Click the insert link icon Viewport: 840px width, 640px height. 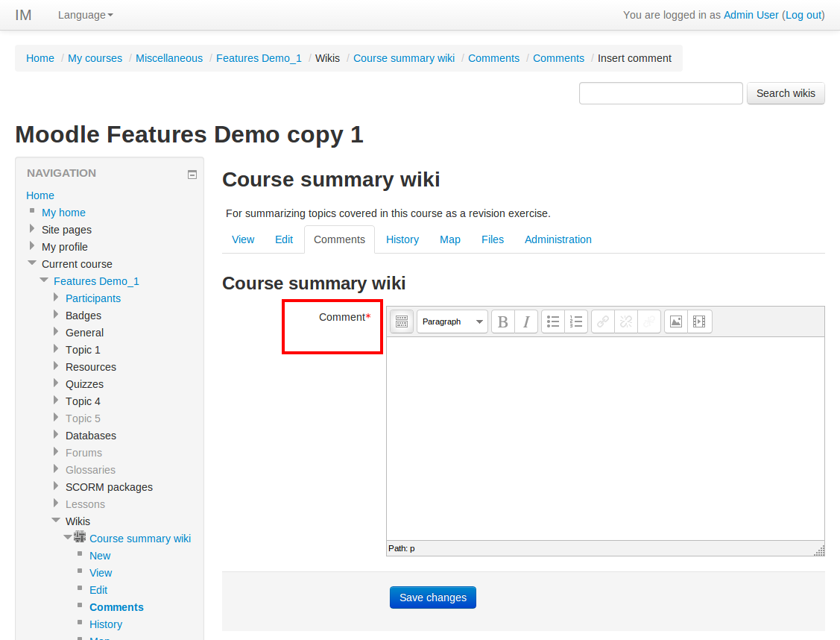603,321
